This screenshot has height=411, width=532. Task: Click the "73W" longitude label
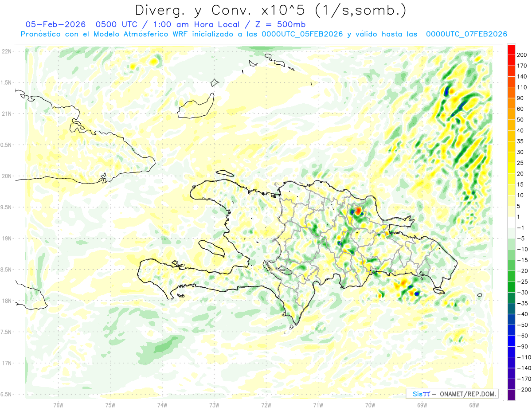[214, 405]
